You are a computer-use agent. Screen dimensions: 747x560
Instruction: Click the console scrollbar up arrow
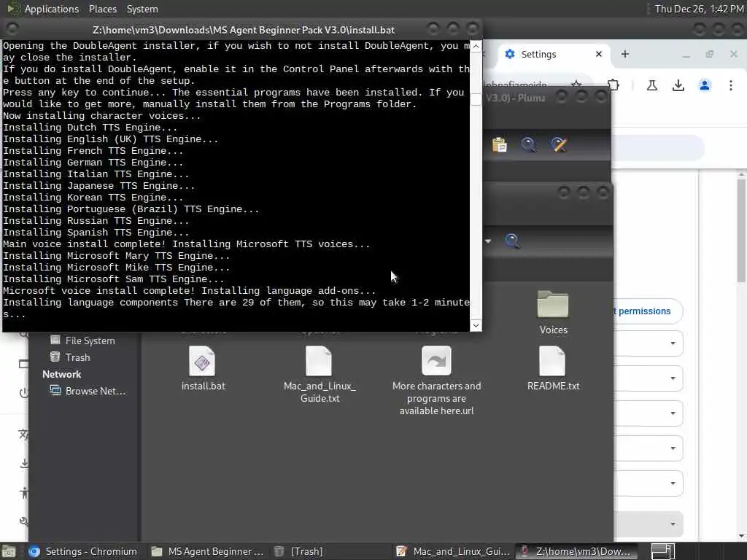pos(476,46)
